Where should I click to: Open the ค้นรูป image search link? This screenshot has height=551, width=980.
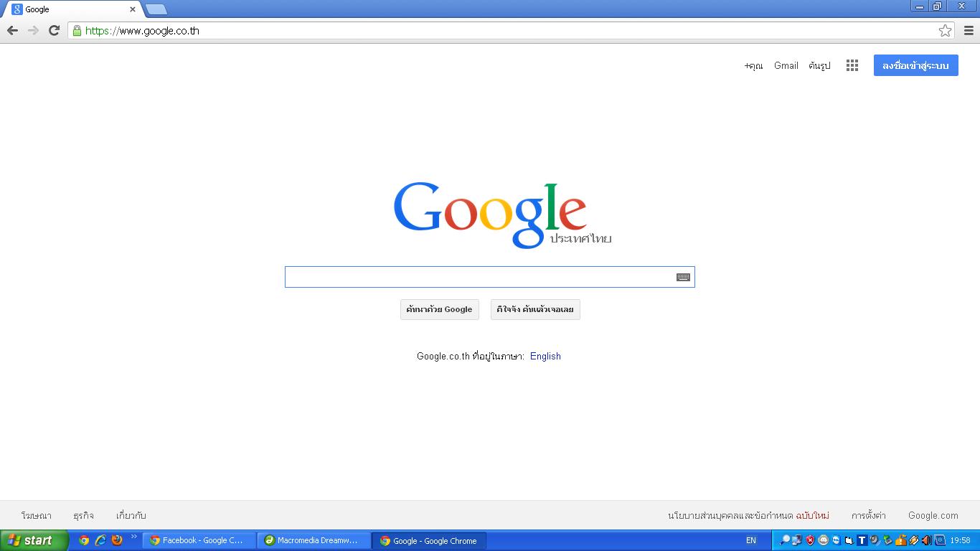[819, 65]
